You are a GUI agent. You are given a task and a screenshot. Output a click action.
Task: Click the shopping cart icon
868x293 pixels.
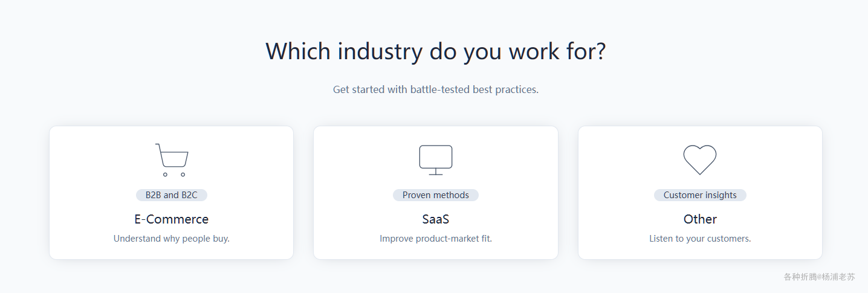(172, 160)
